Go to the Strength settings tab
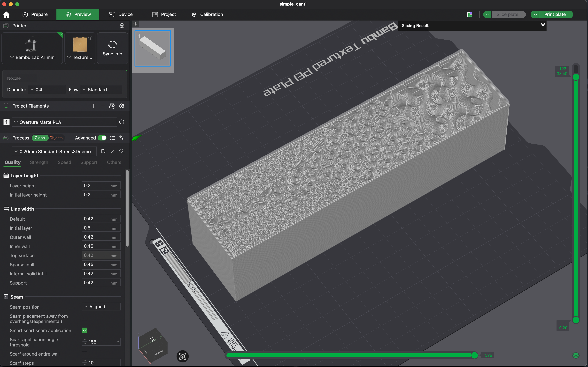The image size is (588, 367). (x=39, y=162)
